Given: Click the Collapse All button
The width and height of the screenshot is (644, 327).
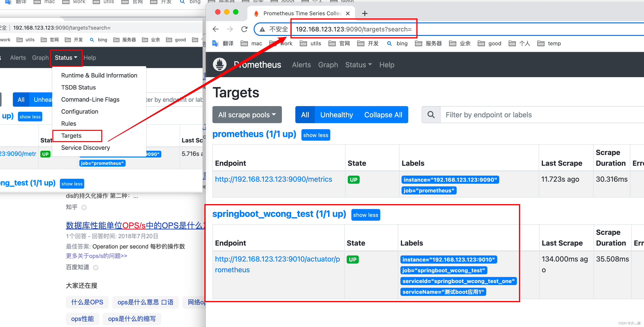Looking at the screenshot, I should tap(383, 115).
